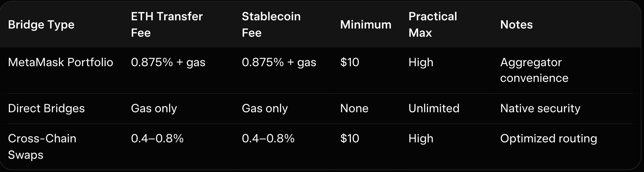Click the MetaMask Portfolio row label
Image resolution: width=644 pixels, height=172 pixels.
pos(61,62)
